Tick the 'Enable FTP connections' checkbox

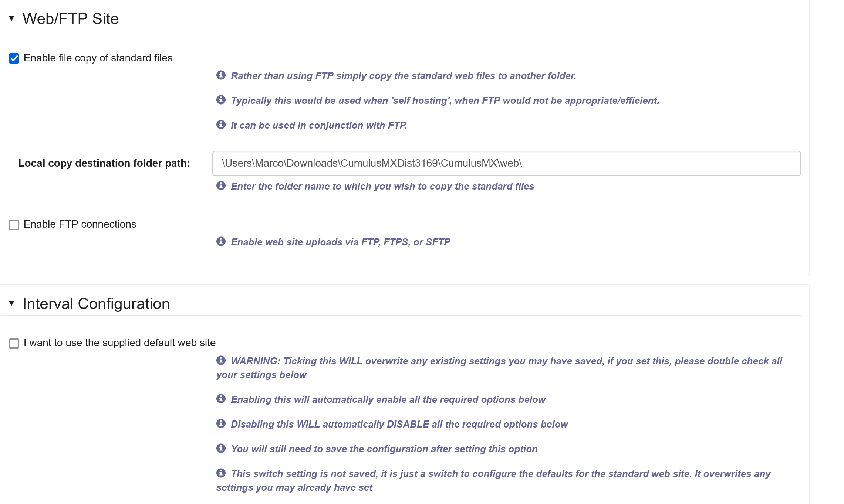point(14,225)
